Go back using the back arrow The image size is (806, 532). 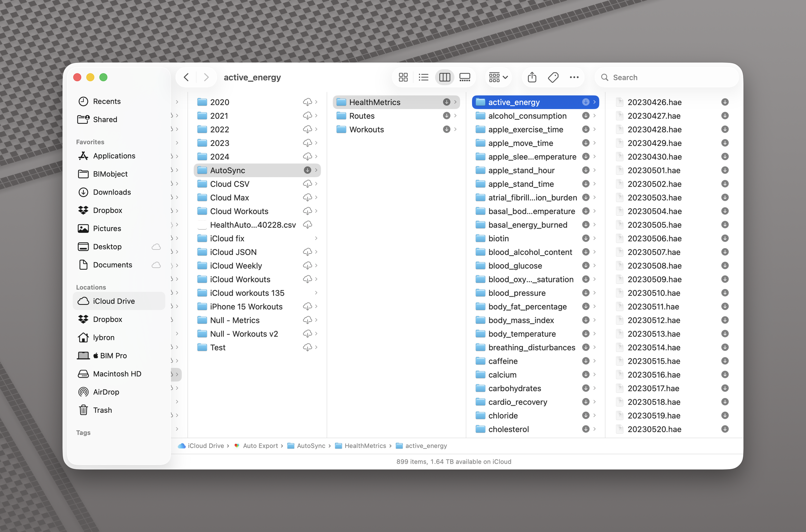(x=186, y=77)
